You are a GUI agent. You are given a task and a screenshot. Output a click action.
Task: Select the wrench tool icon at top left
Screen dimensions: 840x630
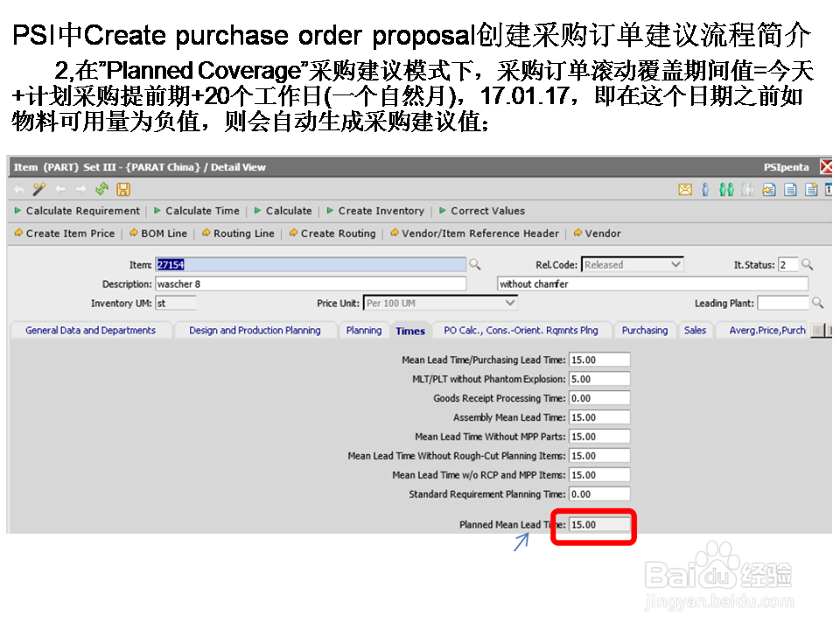tap(38, 189)
